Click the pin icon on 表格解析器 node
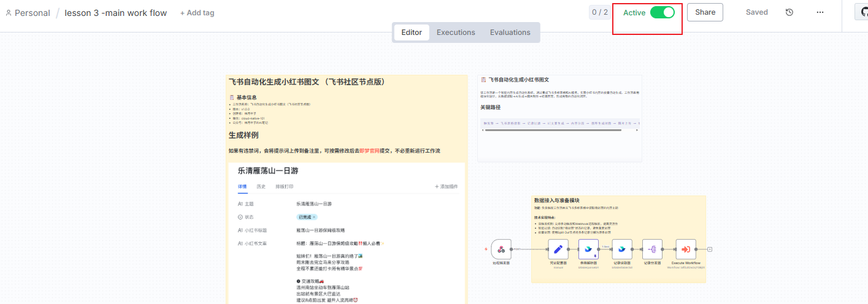Image resolution: width=868 pixels, height=304 pixels. [595, 256]
